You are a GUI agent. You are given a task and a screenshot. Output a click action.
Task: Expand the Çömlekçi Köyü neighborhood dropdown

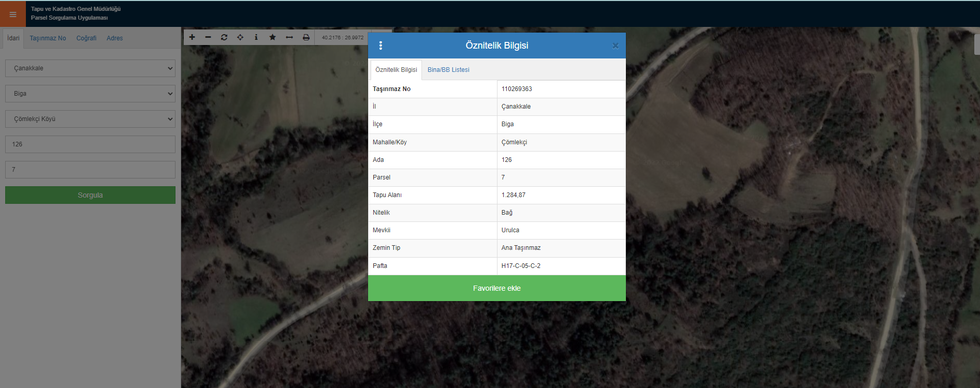point(90,119)
